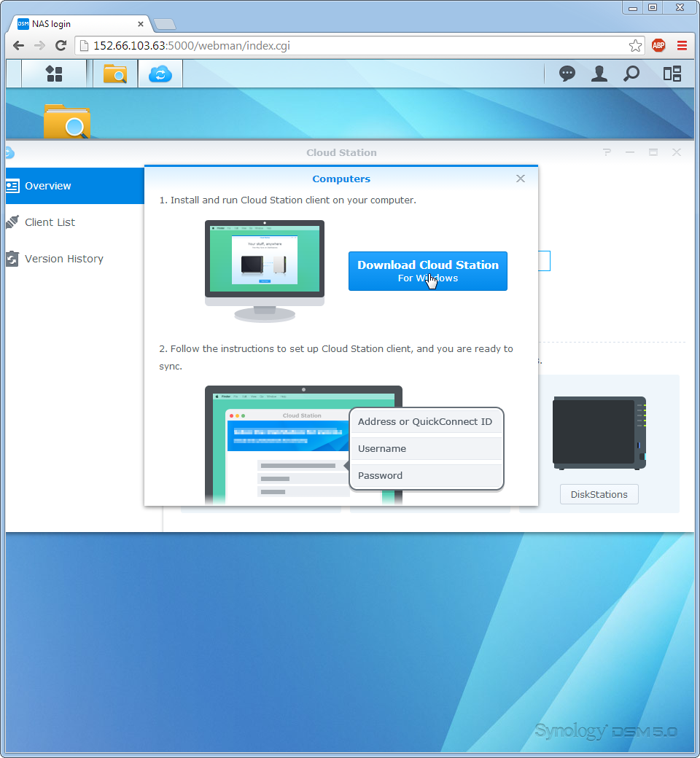Close the Computers dialog

point(521,179)
